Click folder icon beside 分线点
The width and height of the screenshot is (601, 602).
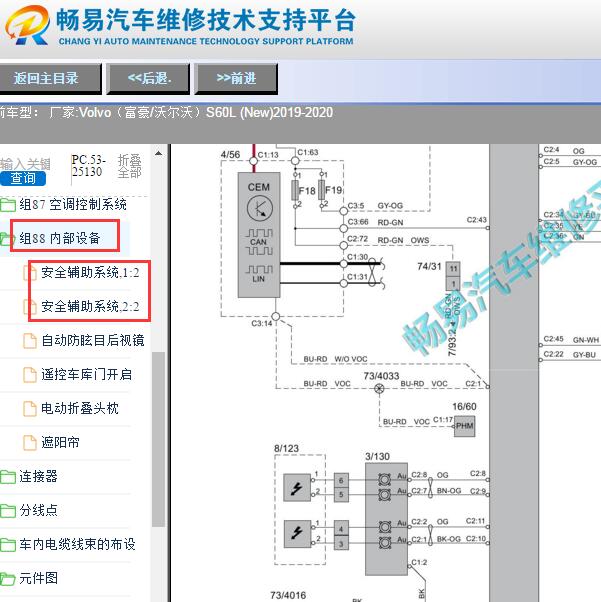pos(8,511)
